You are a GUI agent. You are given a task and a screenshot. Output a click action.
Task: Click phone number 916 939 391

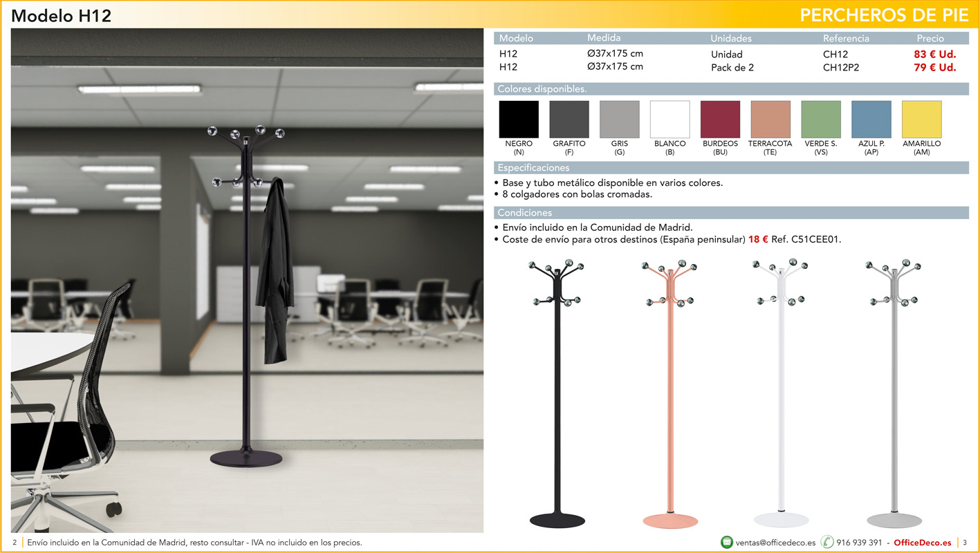point(859,543)
